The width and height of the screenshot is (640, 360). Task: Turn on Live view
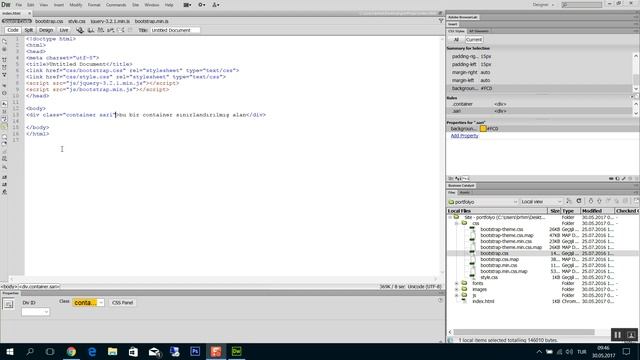64,30
